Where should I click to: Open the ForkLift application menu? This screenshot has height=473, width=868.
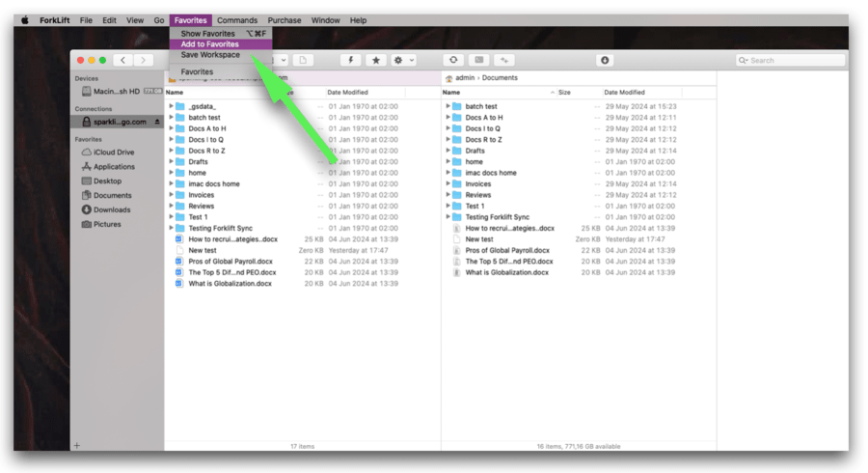click(54, 20)
